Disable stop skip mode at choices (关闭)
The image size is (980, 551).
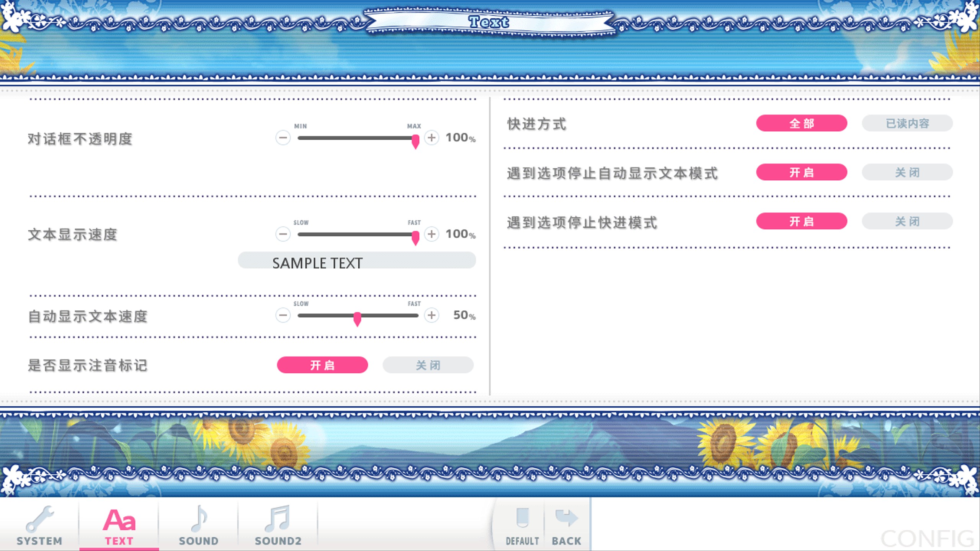907,221
